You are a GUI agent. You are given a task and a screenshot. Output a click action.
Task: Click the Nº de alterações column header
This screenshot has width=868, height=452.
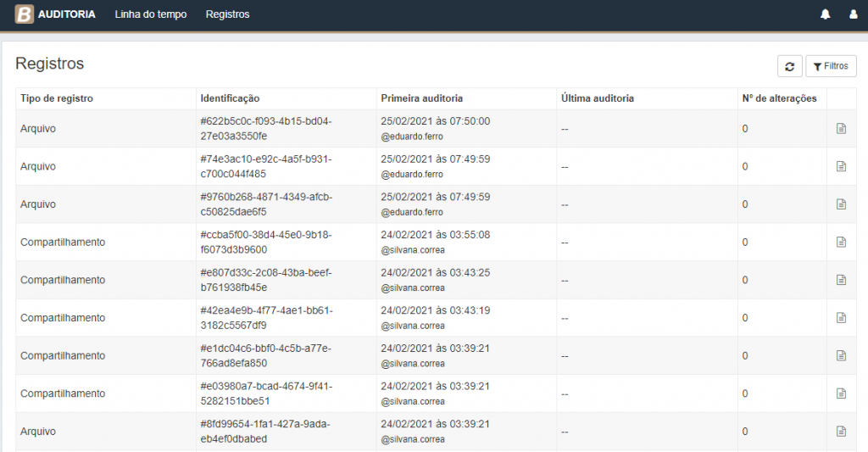[779, 98]
